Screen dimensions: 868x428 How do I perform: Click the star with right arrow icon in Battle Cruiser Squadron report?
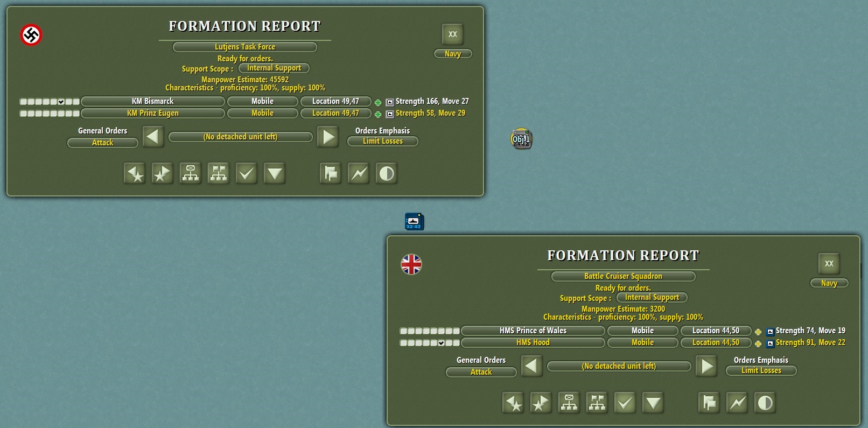(x=541, y=403)
